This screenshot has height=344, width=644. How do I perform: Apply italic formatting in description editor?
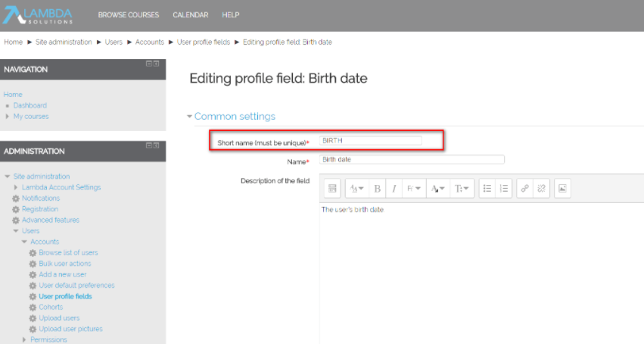(x=394, y=189)
